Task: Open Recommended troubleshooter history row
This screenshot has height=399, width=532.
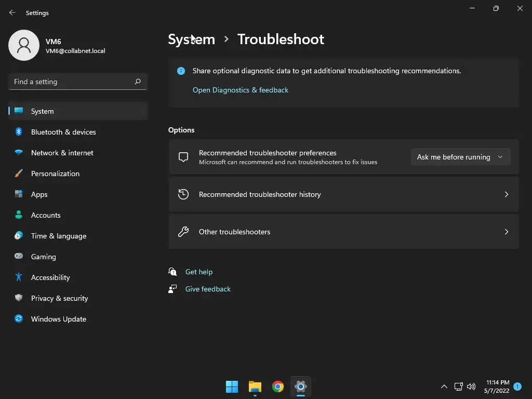Action: (344, 194)
